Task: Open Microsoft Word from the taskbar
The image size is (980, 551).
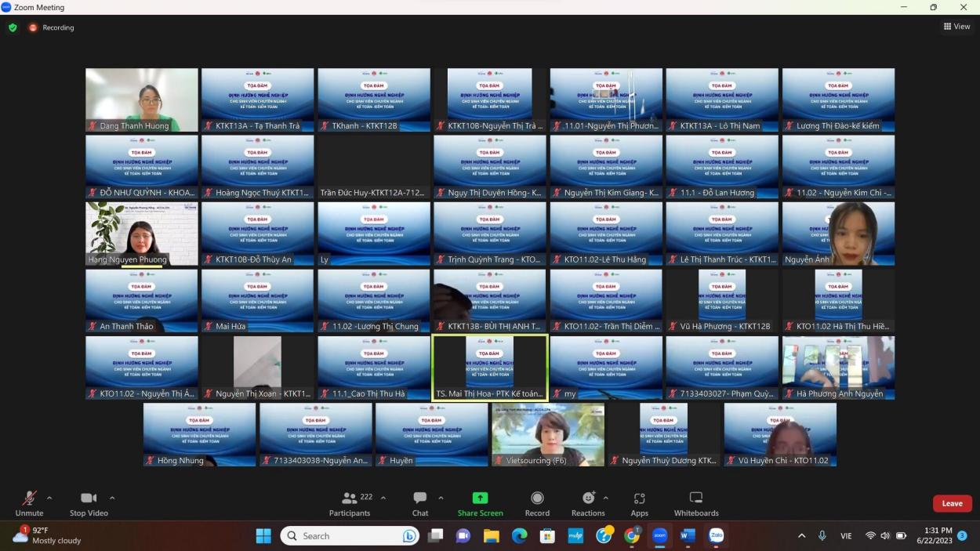Action: pos(688,536)
